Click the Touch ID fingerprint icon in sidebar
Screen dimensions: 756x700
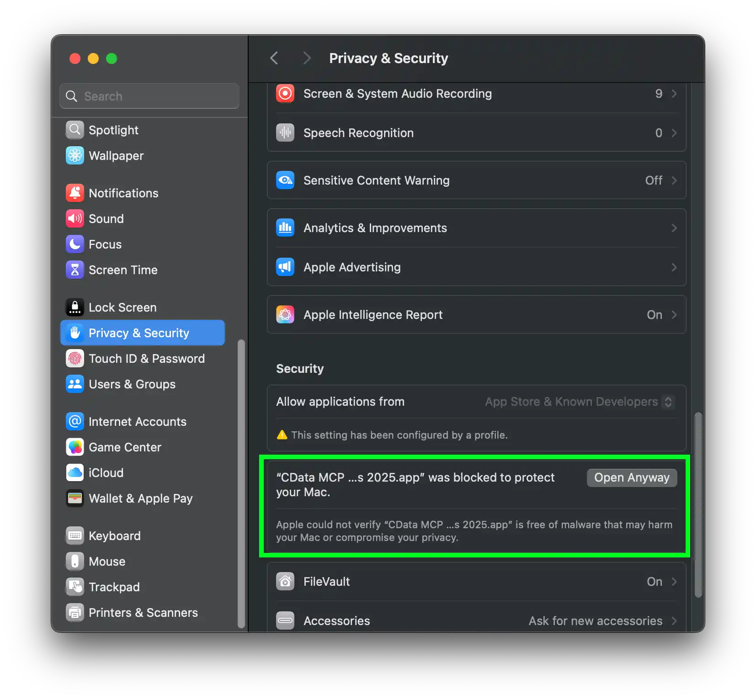75,359
